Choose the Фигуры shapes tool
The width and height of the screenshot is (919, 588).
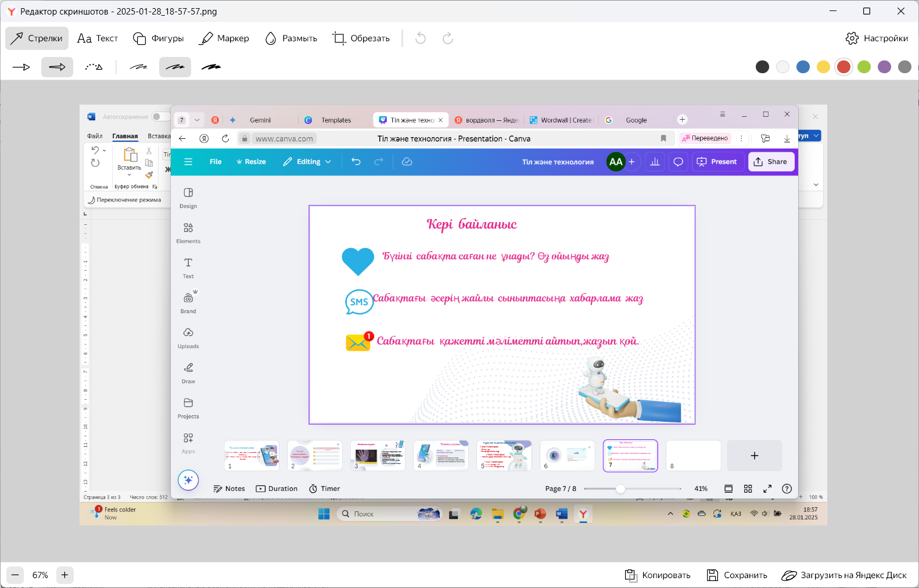pos(158,38)
